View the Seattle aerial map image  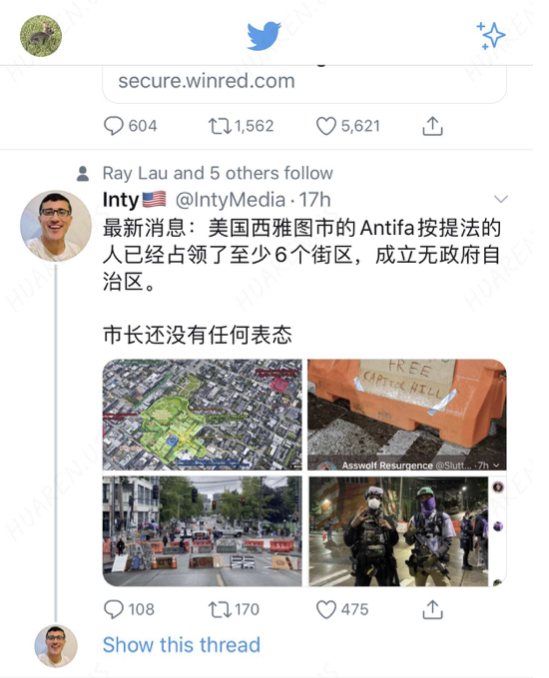pyautogui.click(x=202, y=415)
